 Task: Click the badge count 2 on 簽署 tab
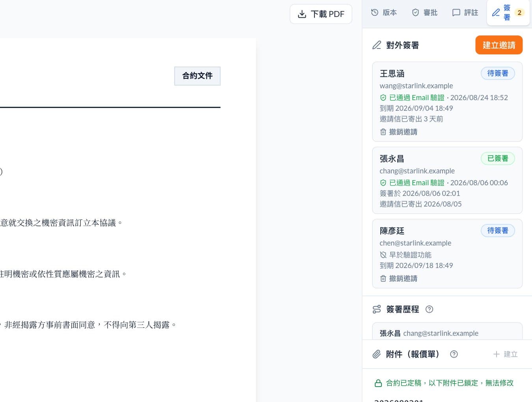pyautogui.click(x=519, y=13)
